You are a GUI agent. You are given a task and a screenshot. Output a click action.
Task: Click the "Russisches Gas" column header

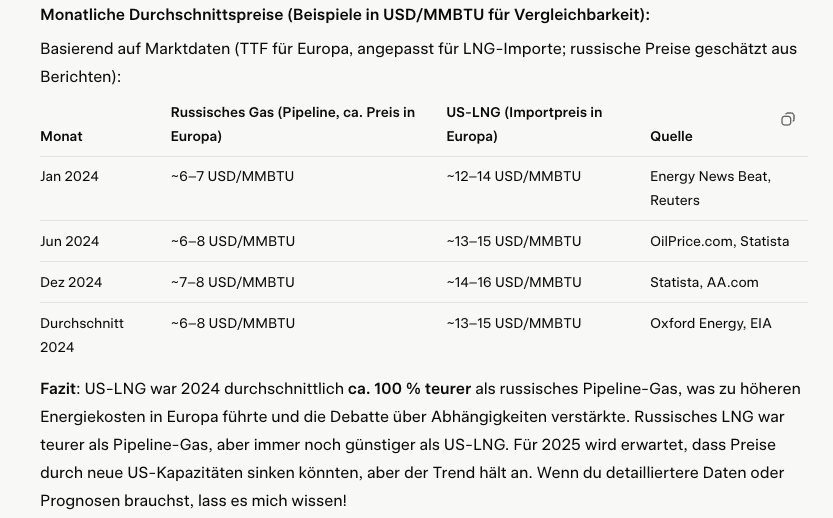coord(292,124)
